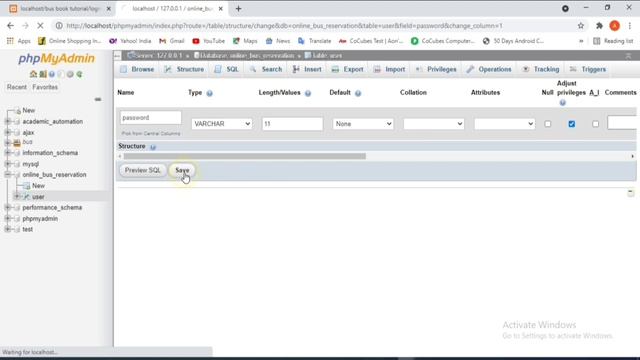640x360 pixels.
Task: Select the phpmyadmin database in tree
Action: pyautogui.click(x=40, y=218)
